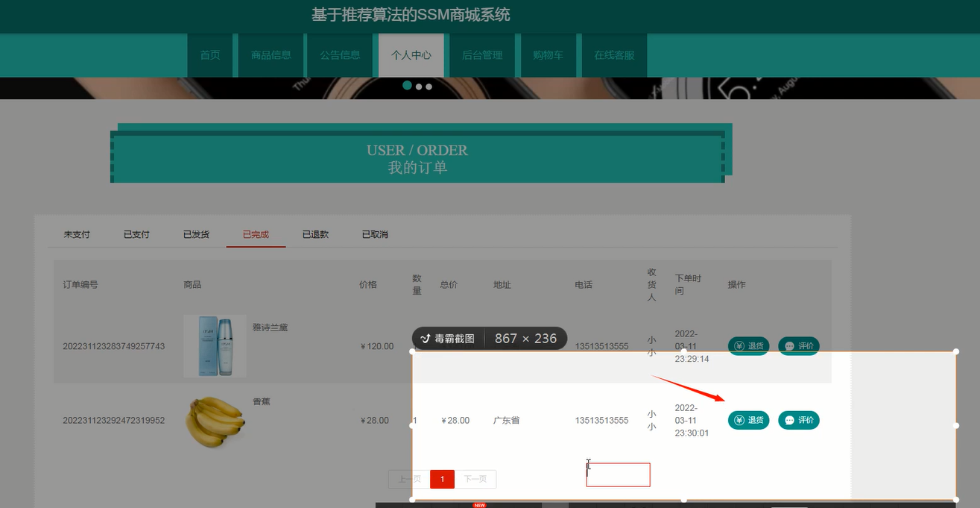Click 退货 for the 香蕉 order
Screen dimensions: 980x508
pyautogui.click(x=748, y=420)
